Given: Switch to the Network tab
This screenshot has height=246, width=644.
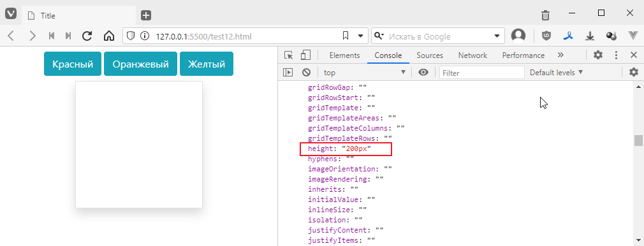Looking at the screenshot, I should click(x=472, y=55).
